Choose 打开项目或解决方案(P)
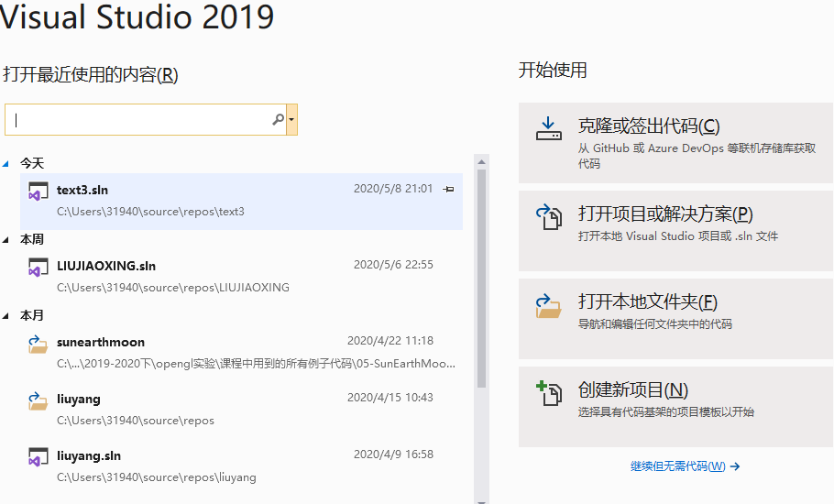 point(675,231)
